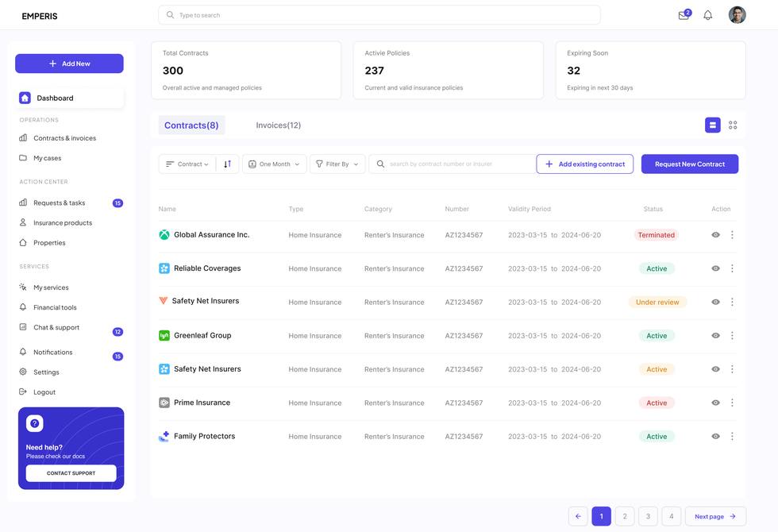View the Global Assurance Inc. contract eye icon
Image resolution: width=778 pixels, height=532 pixels.
tap(715, 235)
